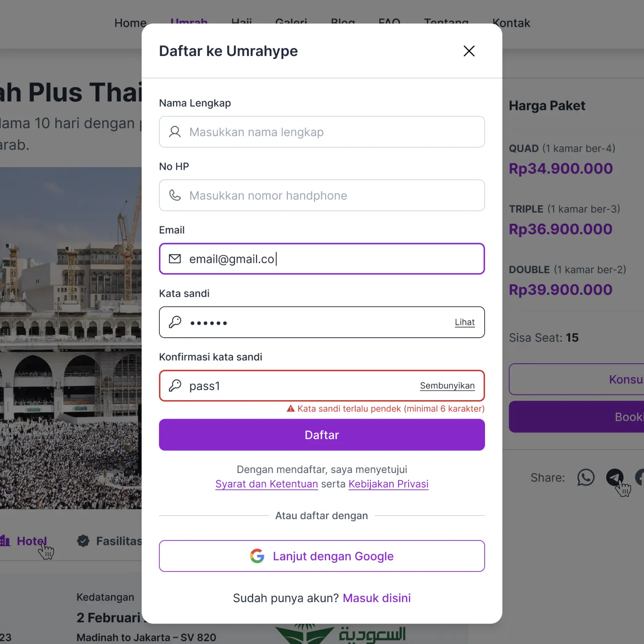This screenshot has width=644, height=644.
Task: Click the key icon in Konfirmasi kata sandi field
Action: tap(175, 386)
